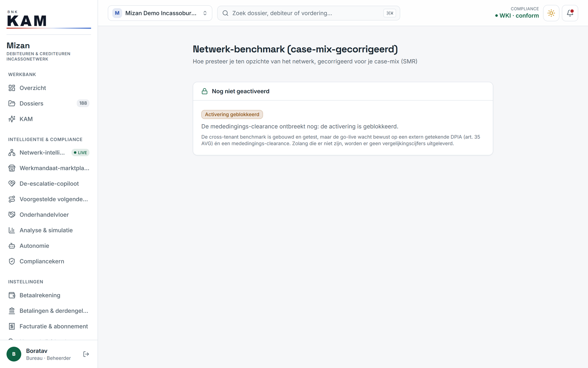Open the KAM menu item

pos(49,119)
